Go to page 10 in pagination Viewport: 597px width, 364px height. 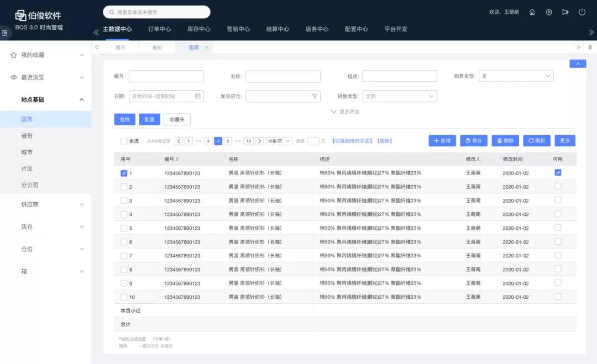click(248, 141)
